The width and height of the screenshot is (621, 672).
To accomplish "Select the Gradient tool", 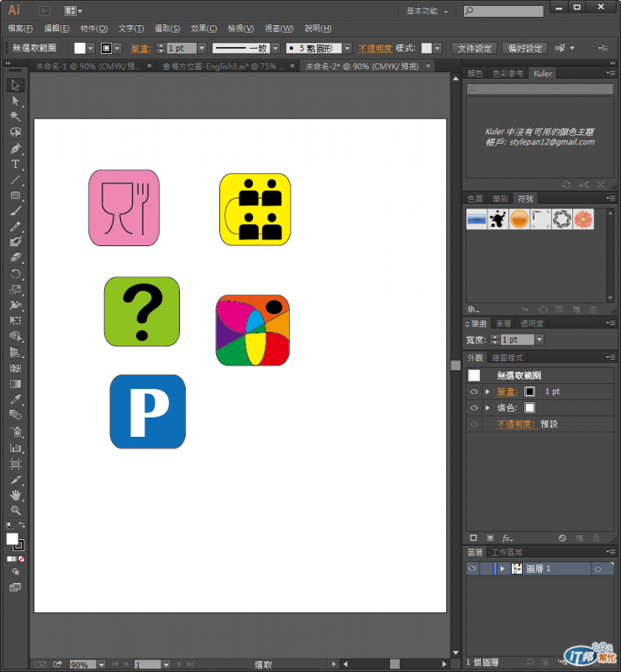I will click(x=15, y=384).
